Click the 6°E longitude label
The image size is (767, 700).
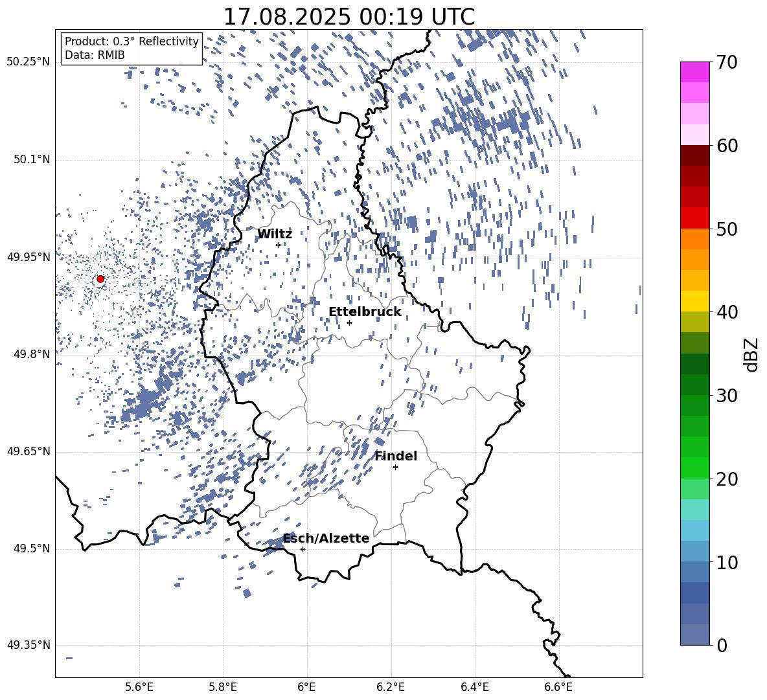pos(306,687)
